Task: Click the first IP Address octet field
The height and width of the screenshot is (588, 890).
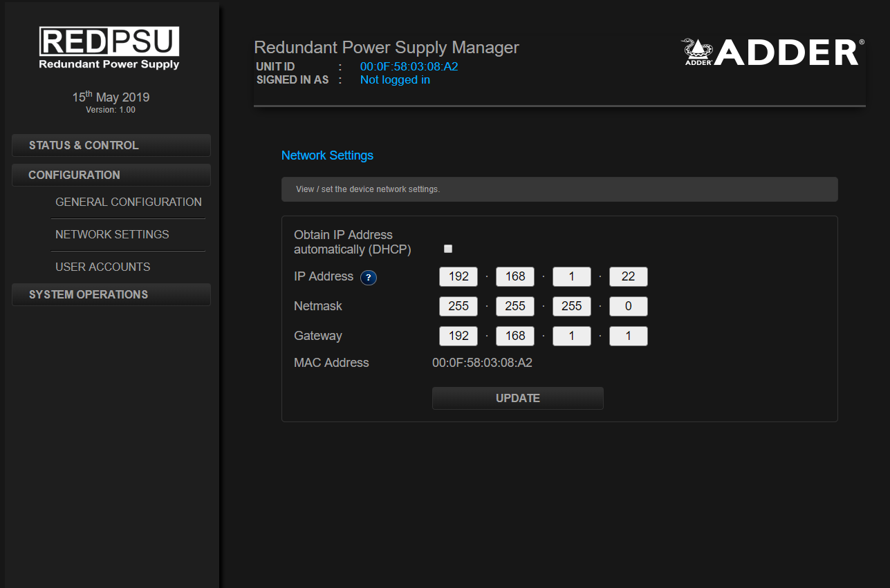Action: tap(458, 277)
